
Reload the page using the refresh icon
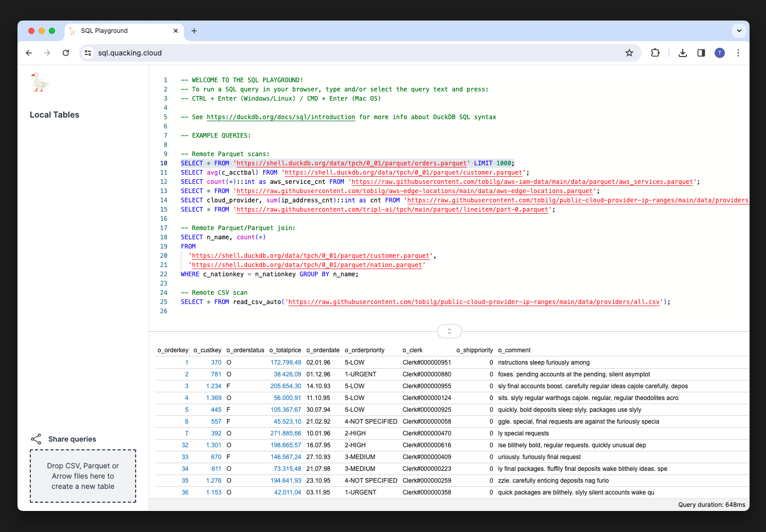point(66,53)
